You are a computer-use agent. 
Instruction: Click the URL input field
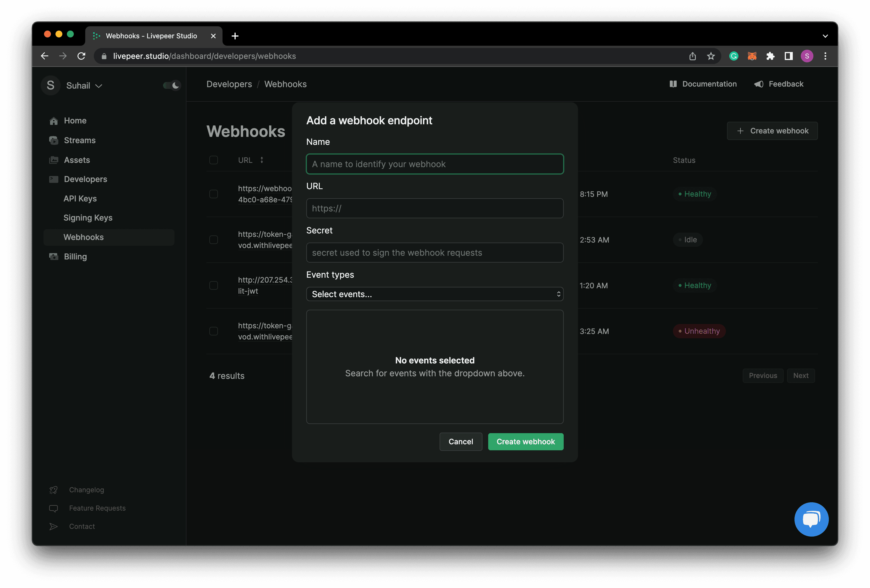(x=435, y=208)
